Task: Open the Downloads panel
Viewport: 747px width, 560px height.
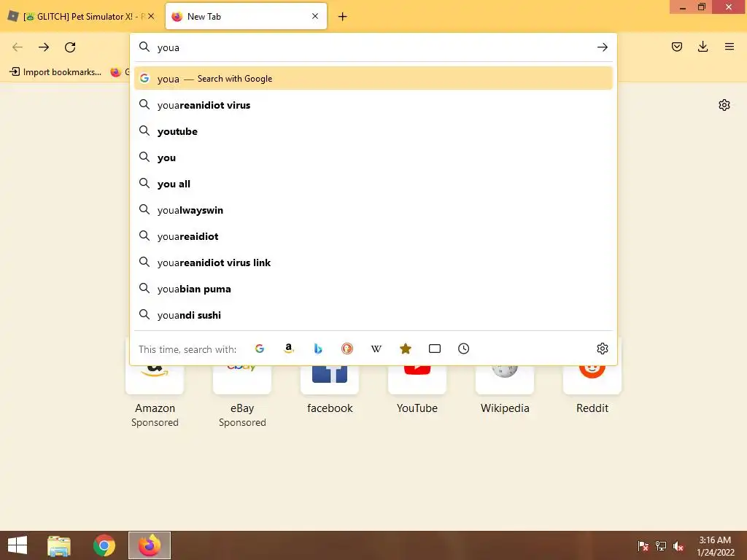Action: 703,47
